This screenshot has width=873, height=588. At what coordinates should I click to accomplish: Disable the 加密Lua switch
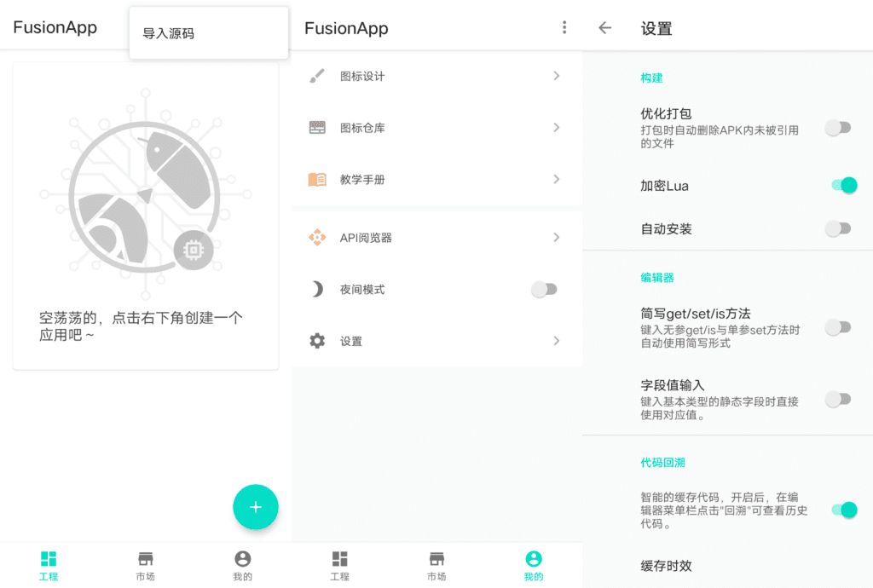[844, 185]
